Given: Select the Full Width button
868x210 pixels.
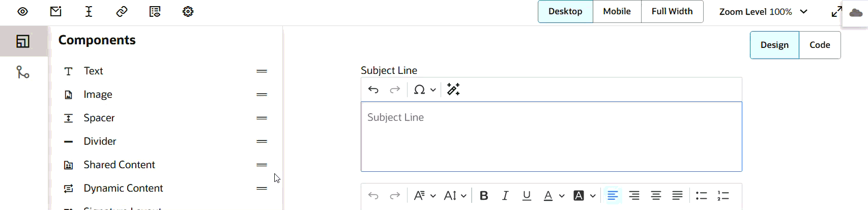Looking at the screenshot, I should [672, 11].
